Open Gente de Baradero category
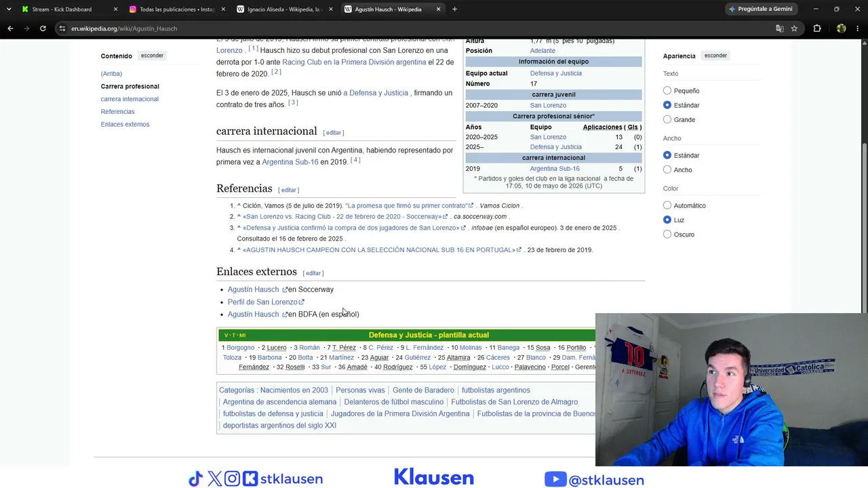The height and width of the screenshot is (488, 868). tap(423, 390)
